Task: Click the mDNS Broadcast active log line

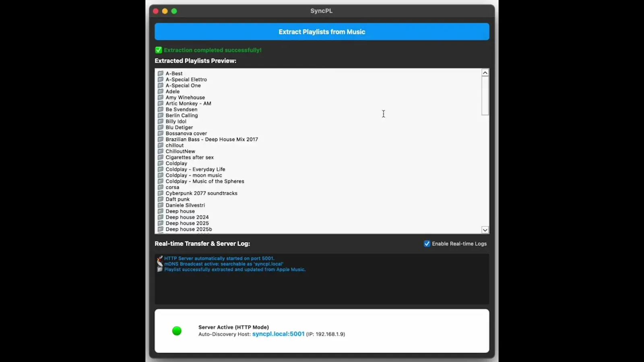Action: point(224,264)
